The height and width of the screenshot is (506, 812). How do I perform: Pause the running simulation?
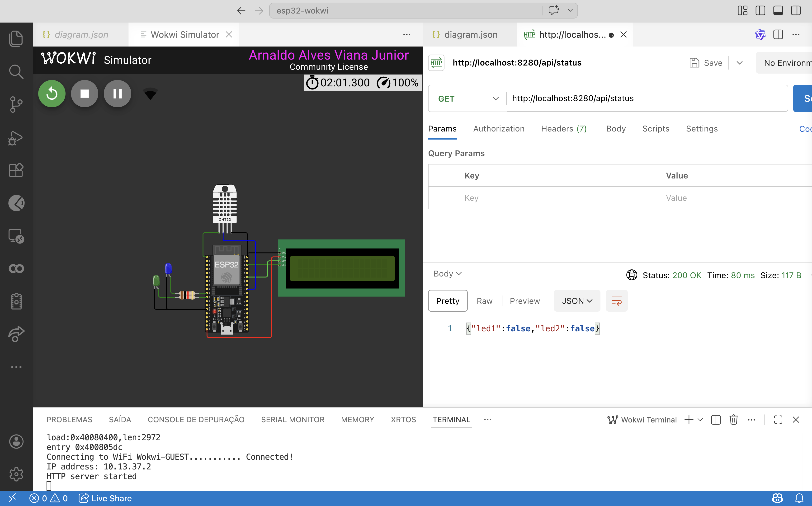point(118,94)
